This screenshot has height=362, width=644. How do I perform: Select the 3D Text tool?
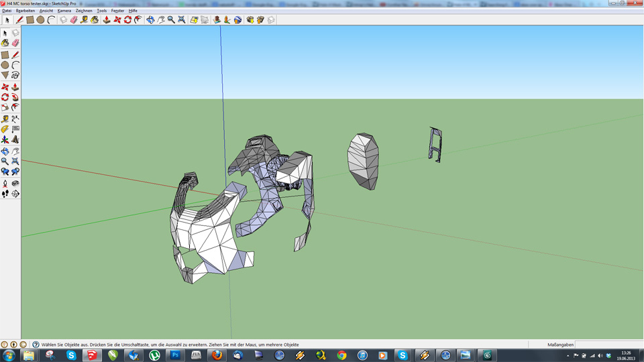point(15,139)
